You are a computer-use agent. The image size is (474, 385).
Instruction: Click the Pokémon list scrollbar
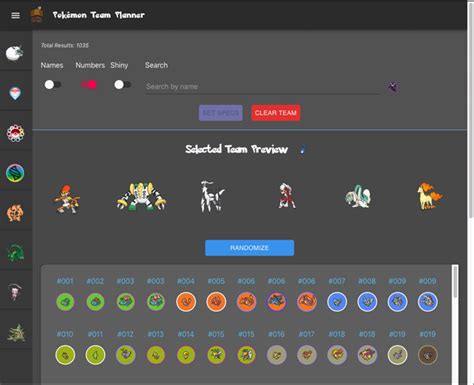pos(455,282)
